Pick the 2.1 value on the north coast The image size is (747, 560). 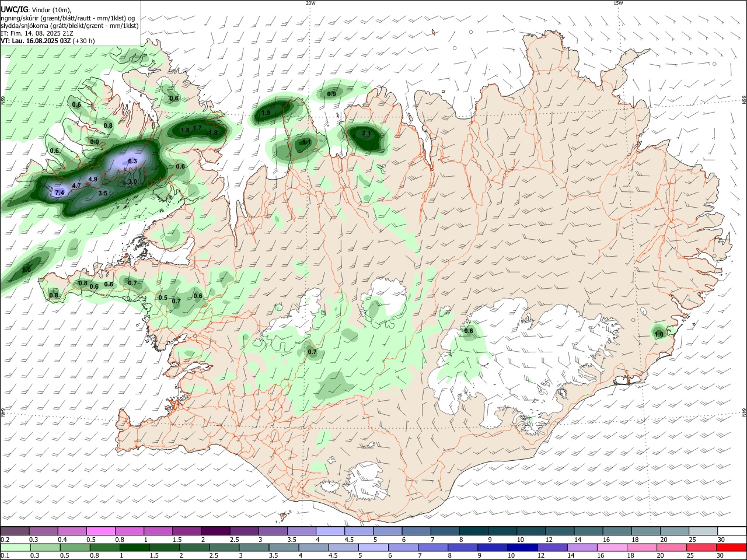[x=366, y=134]
